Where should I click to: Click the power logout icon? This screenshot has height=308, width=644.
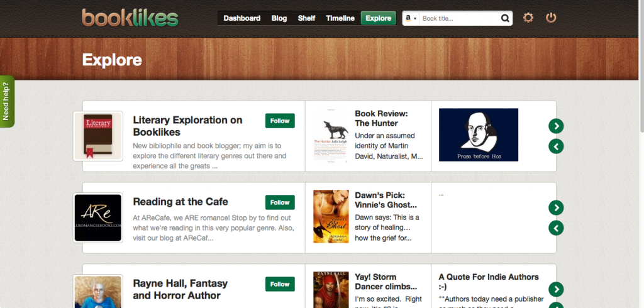[551, 18]
